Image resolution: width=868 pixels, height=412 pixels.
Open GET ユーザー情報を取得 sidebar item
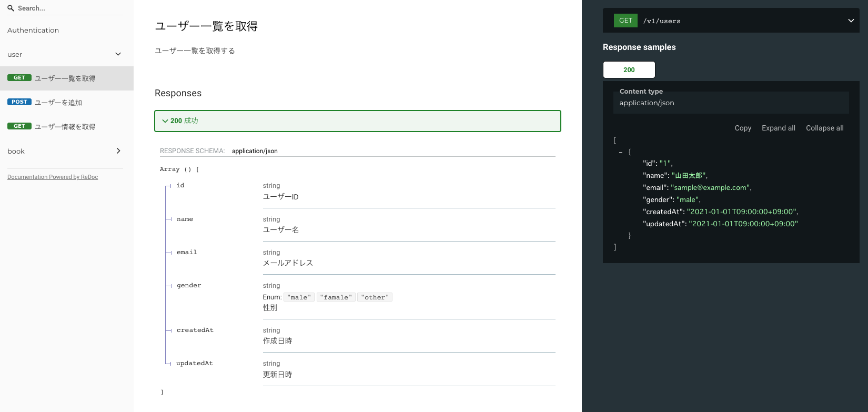[x=67, y=127]
